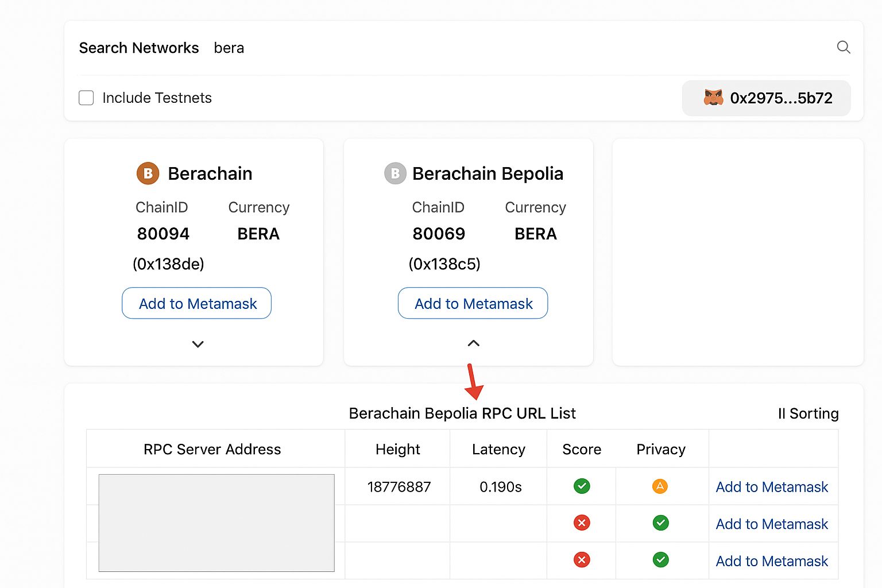The height and width of the screenshot is (588, 882).
Task: Click the Latency column header
Action: pos(498,449)
